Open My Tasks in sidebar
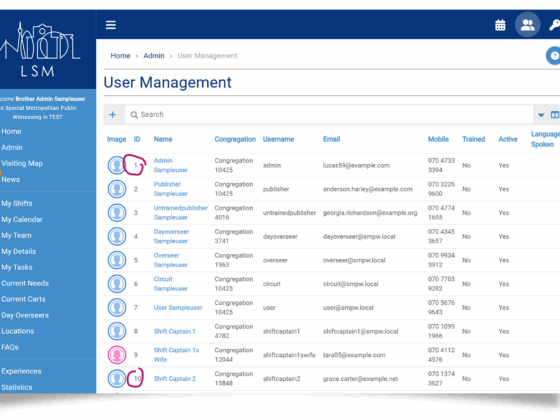The image size is (560, 420). point(17,268)
